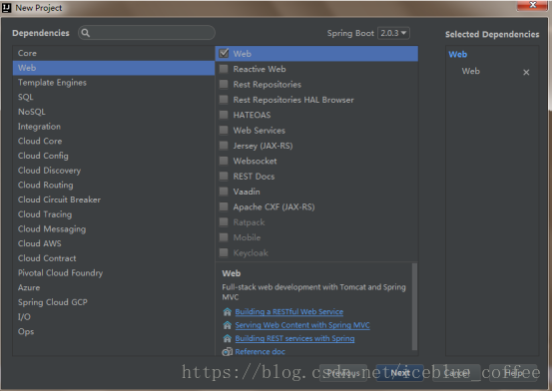Check the Vaadin checkbox

[x=224, y=192]
